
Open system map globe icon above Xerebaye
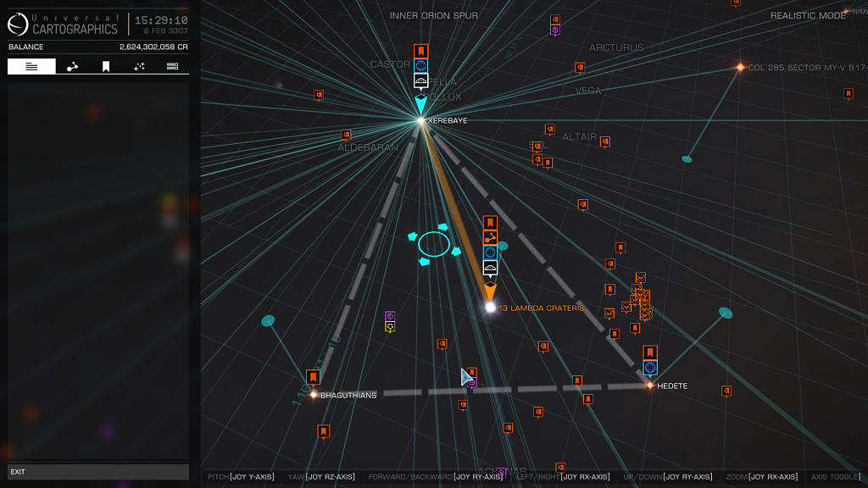(420, 66)
